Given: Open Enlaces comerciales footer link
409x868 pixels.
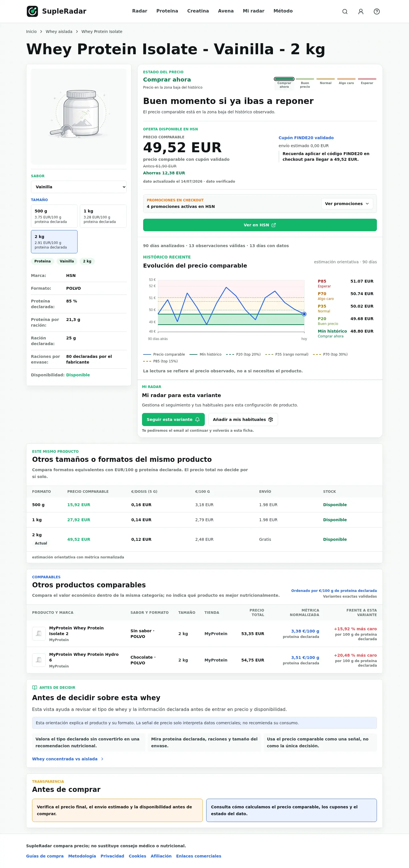Looking at the screenshot, I should pyautogui.click(x=199, y=856).
